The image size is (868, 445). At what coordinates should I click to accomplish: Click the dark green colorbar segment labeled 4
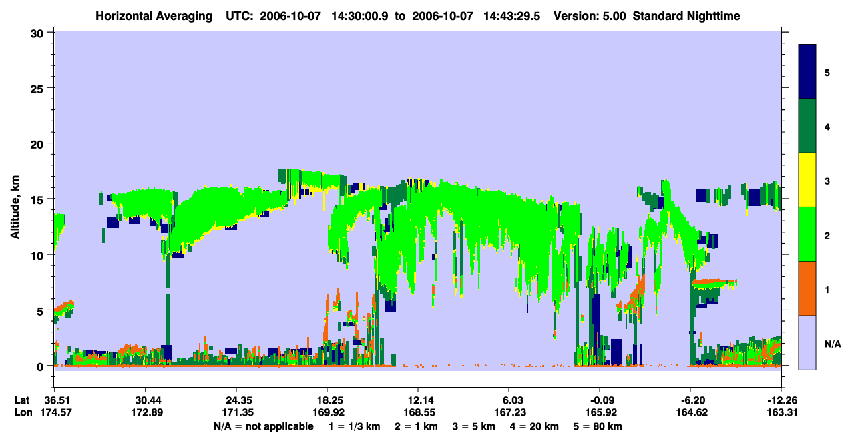(x=807, y=126)
